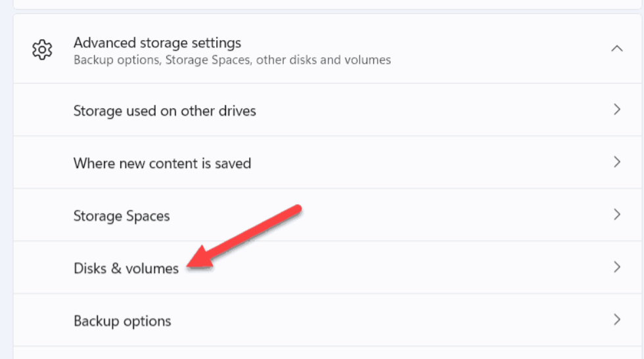Click the chevron arrow on Backup options row
Viewport: 644px width, 359px height.
(616, 320)
